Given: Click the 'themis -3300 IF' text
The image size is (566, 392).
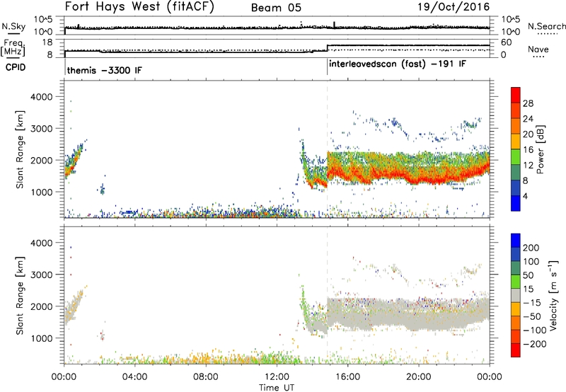Looking at the screenshot, I should pyautogui.click(x=104, y=70).
